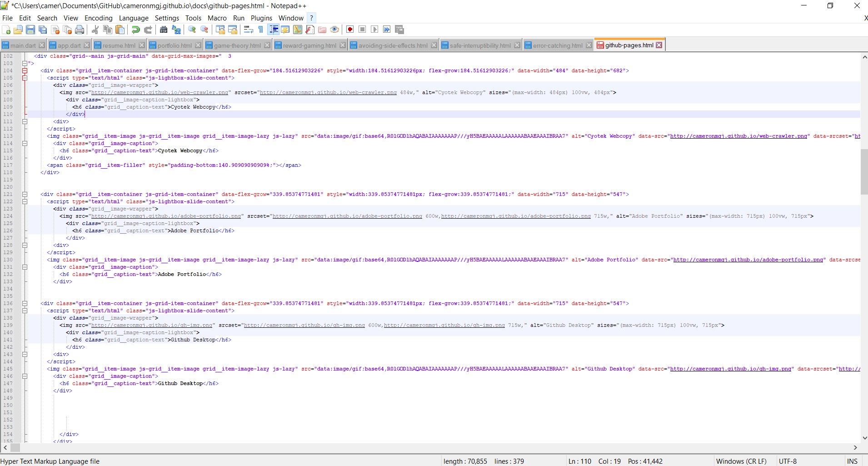The image size is (868, 466).
Task: Click the Playback macro icon
Action: point(374,30)
